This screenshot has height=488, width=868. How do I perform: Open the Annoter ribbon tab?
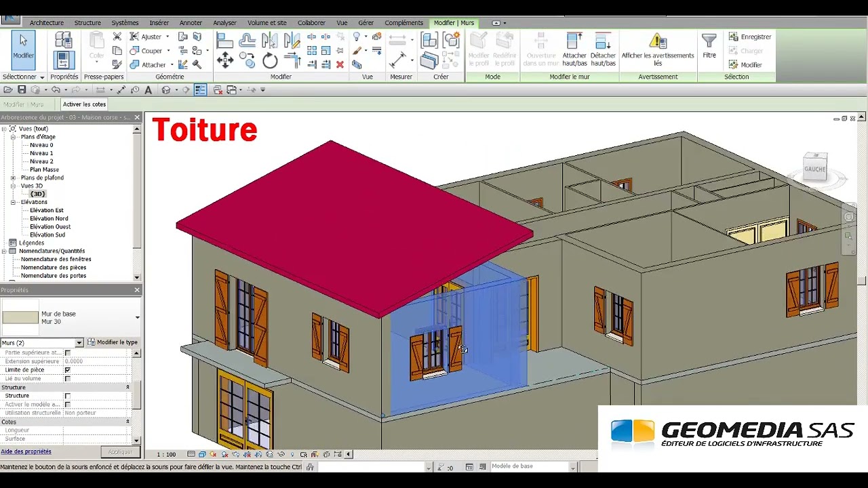(x=191, y=22)
